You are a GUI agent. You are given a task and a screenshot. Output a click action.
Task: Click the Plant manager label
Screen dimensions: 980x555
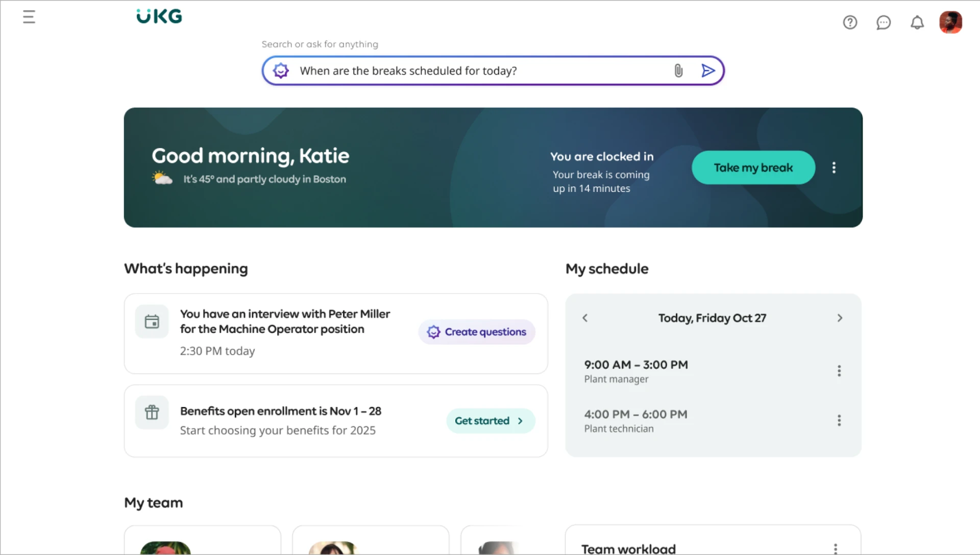(616, 379)
